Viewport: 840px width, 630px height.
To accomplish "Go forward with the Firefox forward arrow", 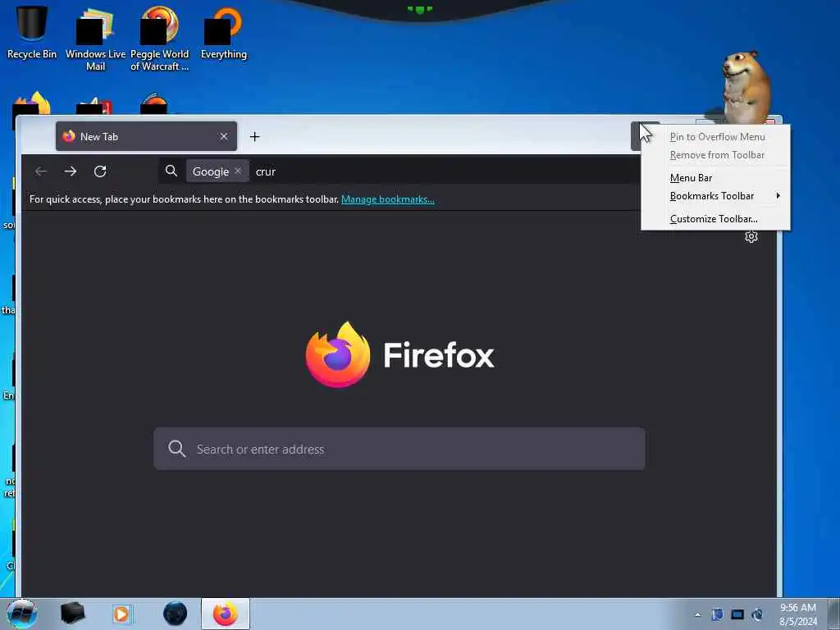I will (71, 171).
